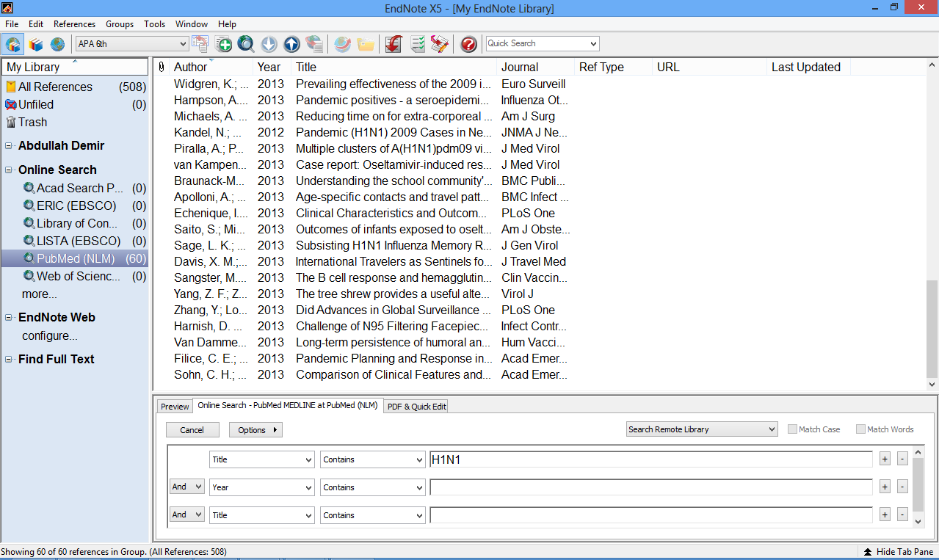Click the Year search value field
Screen dimensions: 939x560
tap(650, 487)
